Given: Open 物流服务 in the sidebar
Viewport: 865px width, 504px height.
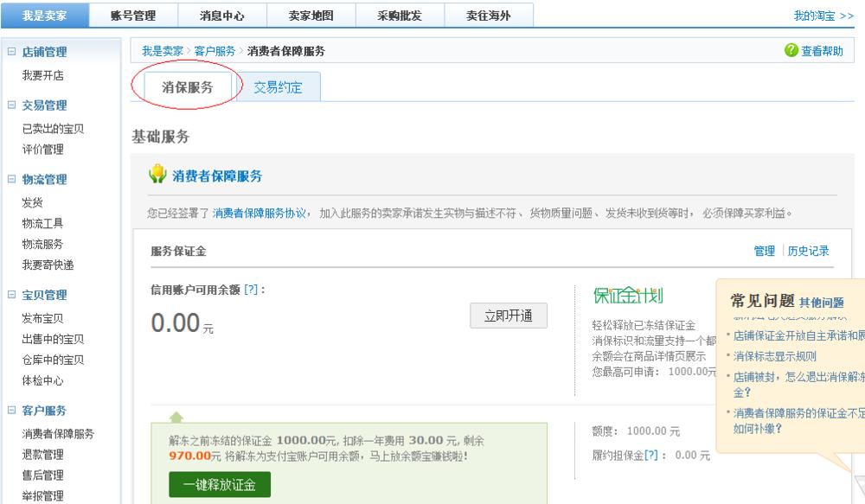Looking at the screenshot, I should point(43,244).
